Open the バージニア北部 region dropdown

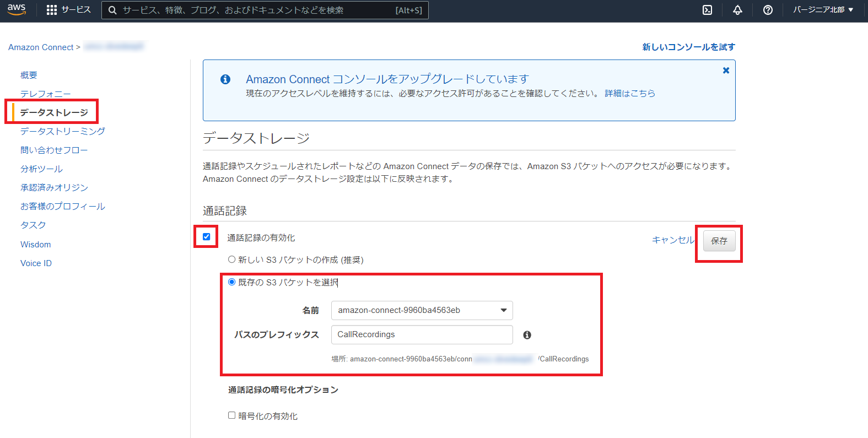pyautogui.click(x=823, y=10)
